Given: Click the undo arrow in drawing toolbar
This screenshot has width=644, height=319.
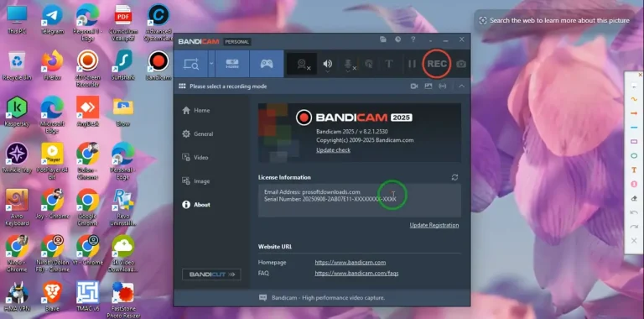Looking at the screenshot, I should click(634, 212).
